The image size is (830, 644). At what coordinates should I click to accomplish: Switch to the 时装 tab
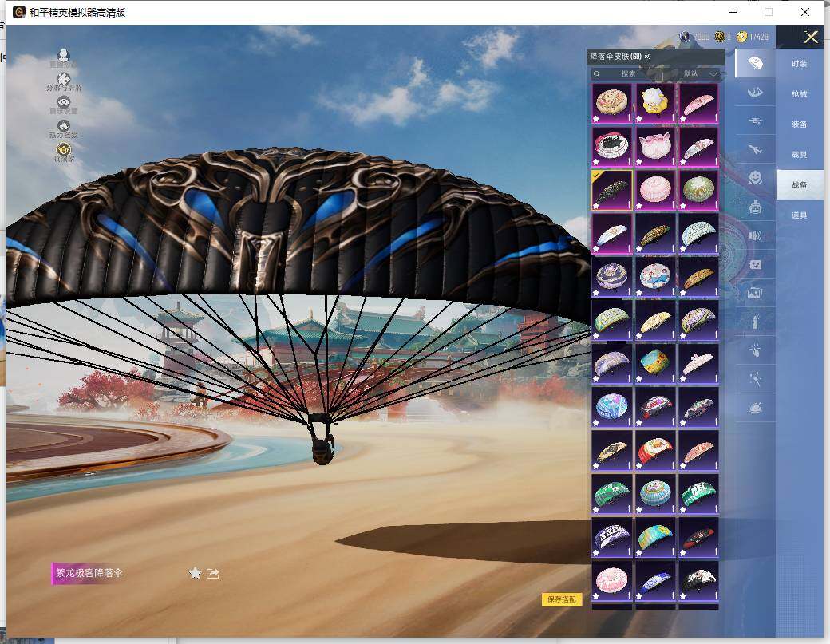click(800, 64)
